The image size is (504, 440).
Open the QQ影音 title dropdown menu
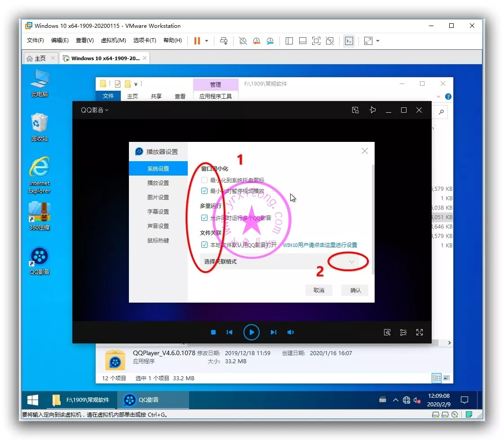click(x=94, y=110)
